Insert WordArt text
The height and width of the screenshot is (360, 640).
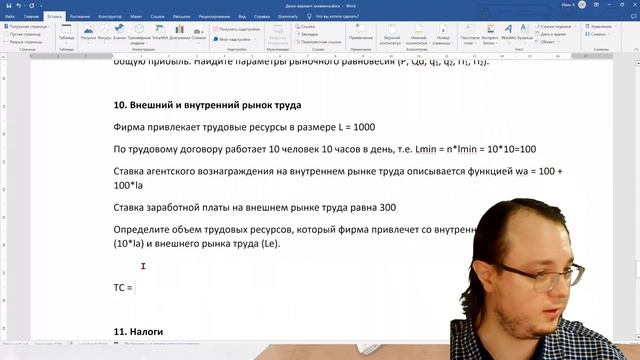click(508, 33)
